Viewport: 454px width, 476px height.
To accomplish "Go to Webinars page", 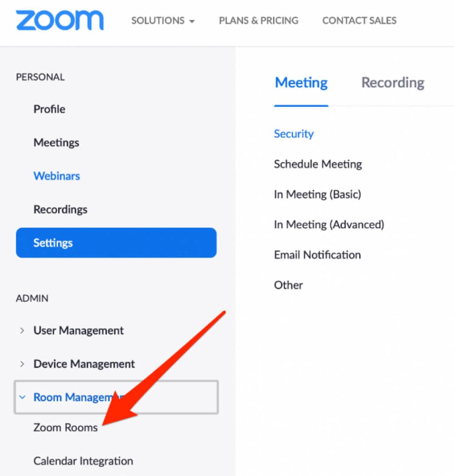I will coord(57,176).
